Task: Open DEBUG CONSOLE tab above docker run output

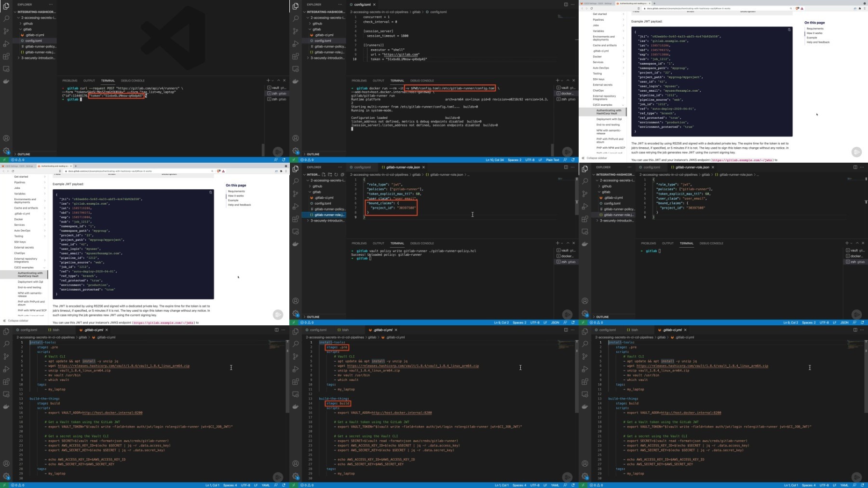Action: tap(422, 81)
